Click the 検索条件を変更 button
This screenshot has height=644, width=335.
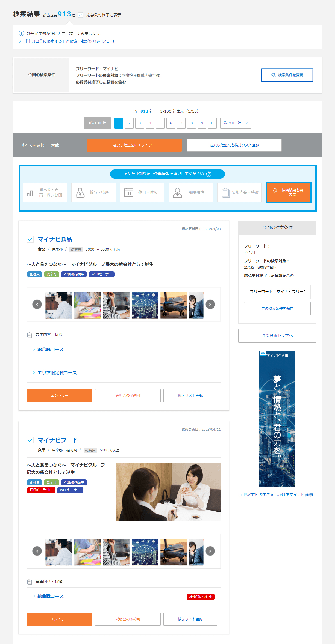pos(287,75)
